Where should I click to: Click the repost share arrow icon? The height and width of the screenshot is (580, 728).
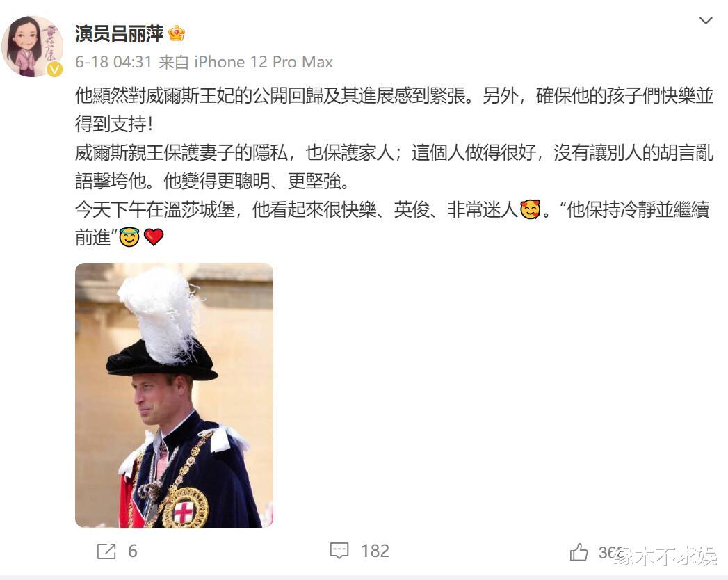[106, 551]
